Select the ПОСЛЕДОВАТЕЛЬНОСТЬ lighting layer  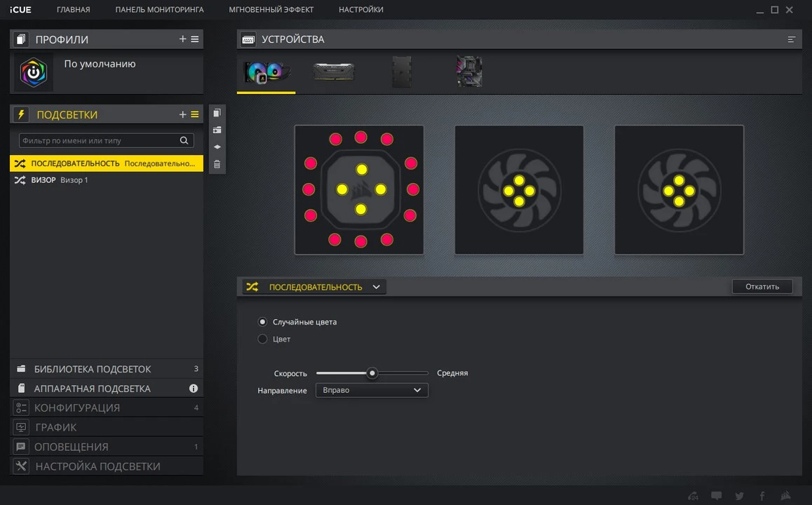106,163
